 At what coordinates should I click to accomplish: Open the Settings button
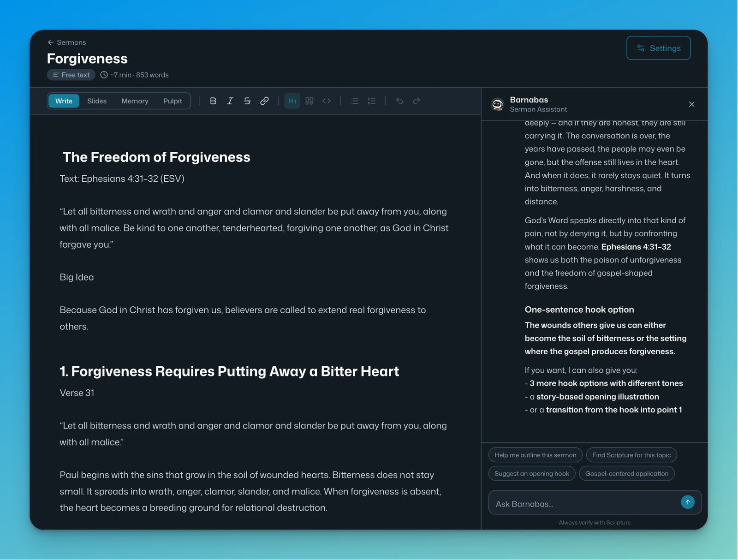pyautogui.click(x=659, y=48)
